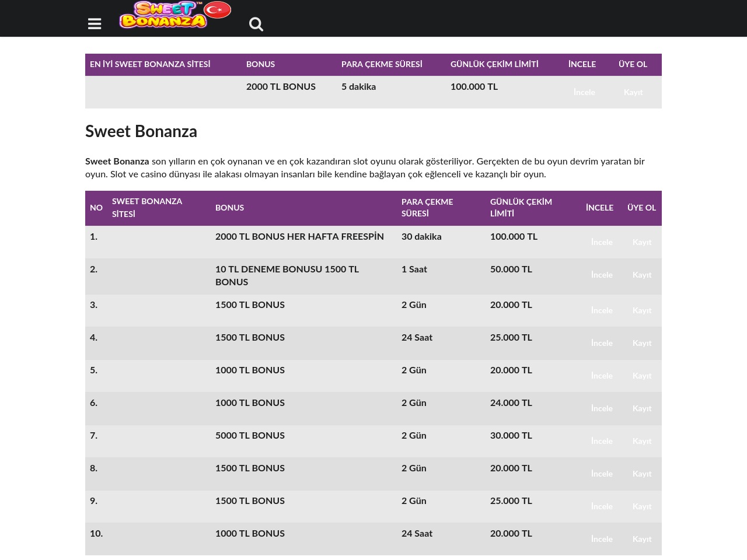
Task: Click İncele for site number 9
Action: click(x=602, y=507)
